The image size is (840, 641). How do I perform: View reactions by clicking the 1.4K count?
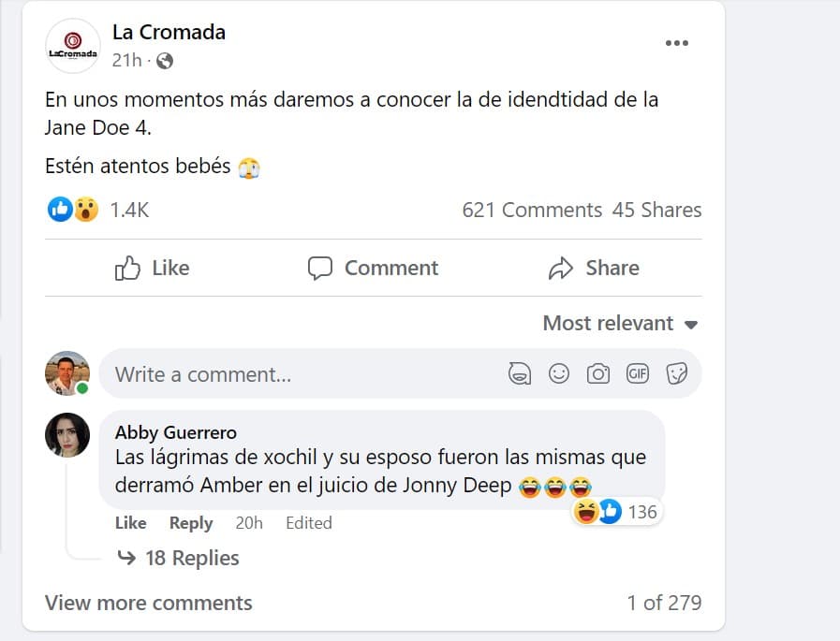128,210
